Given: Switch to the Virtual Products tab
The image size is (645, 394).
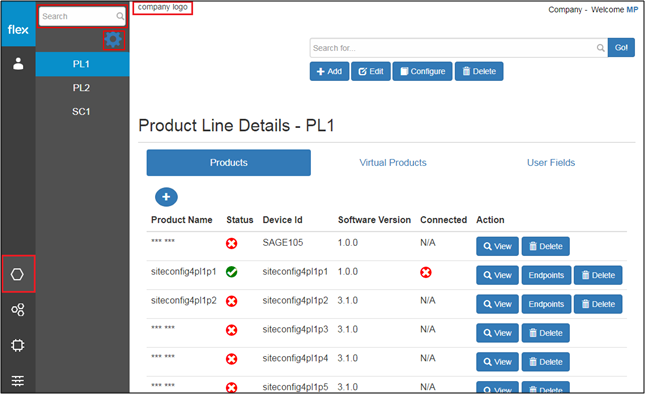Looking at the screenshot, I should coord(393,163).
